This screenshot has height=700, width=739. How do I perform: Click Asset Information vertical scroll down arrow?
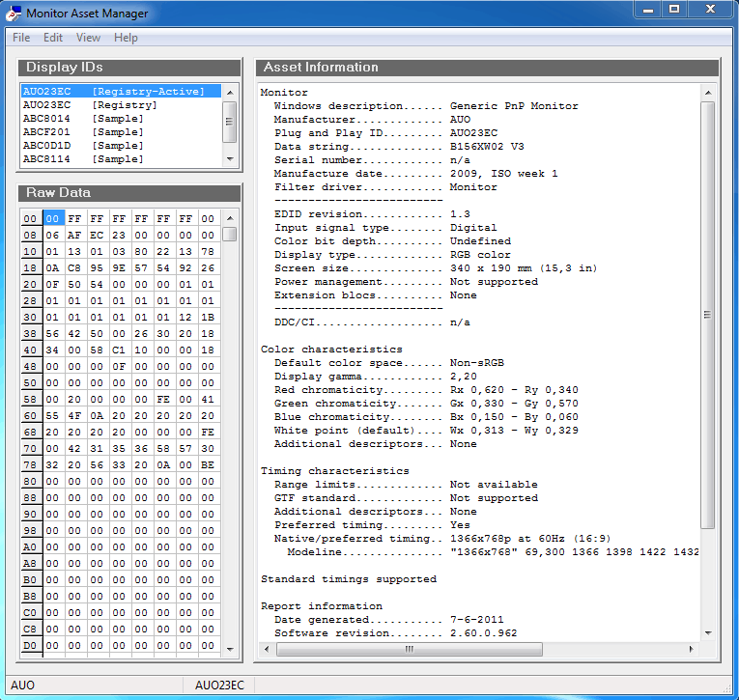click(x=707, y=633)
